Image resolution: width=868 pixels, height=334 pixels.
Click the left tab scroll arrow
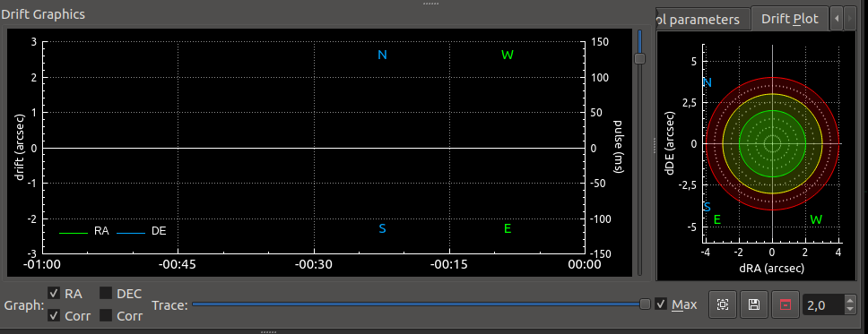tap(837, 19)
